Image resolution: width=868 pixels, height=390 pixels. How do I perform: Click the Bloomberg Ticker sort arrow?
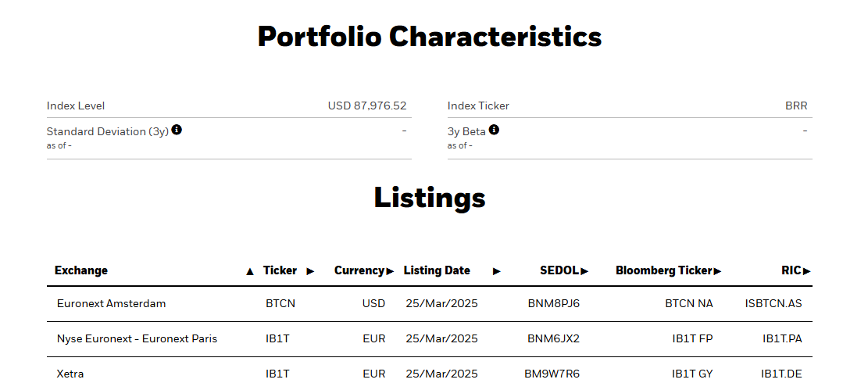(x=717, y=271)
